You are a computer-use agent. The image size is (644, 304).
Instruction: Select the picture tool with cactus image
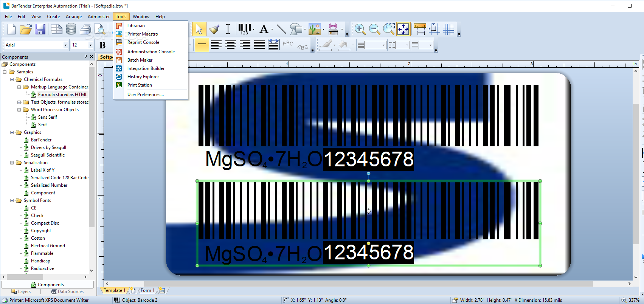click(314, 29)
